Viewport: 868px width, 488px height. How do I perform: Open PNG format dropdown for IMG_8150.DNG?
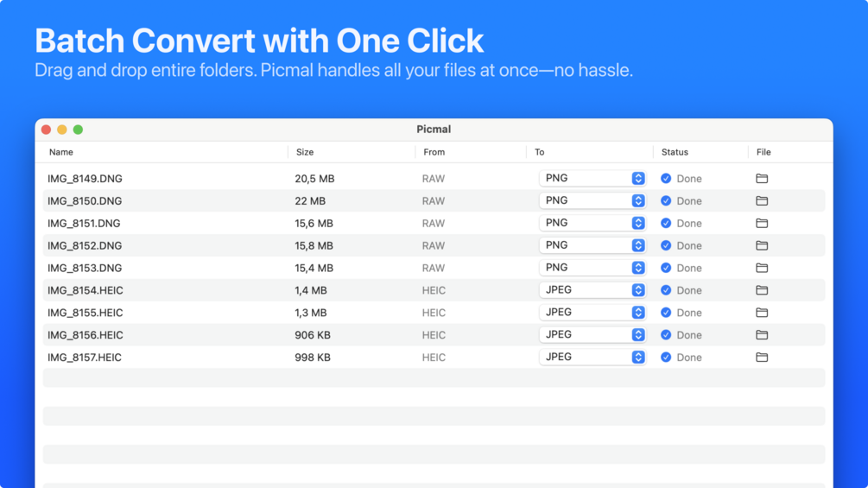point(592,200)
